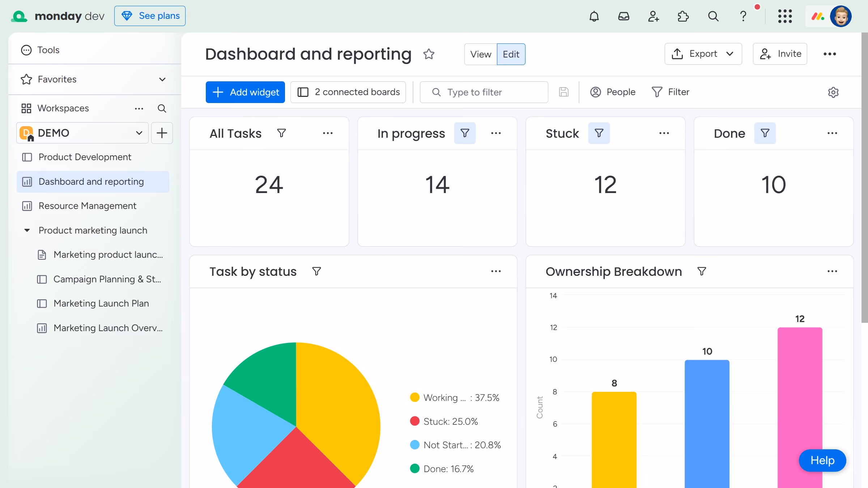The height and width of the screenshot is (488, 868).
Task: Open the dashboard more options menu
Action: click(830, 54)
